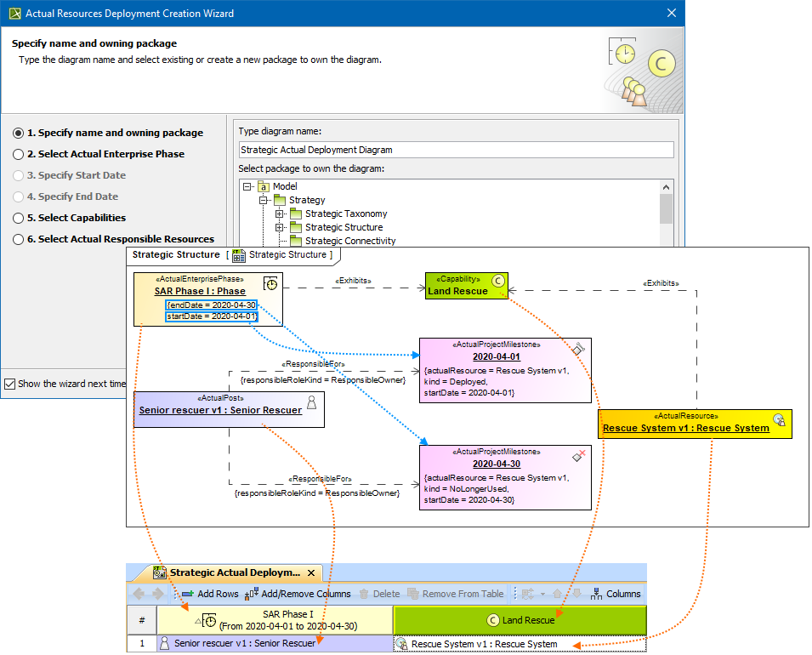The image size is (812, 655).
Task: Click the milestone icon on 2020-04-01 block
Action: coord(577,349)
